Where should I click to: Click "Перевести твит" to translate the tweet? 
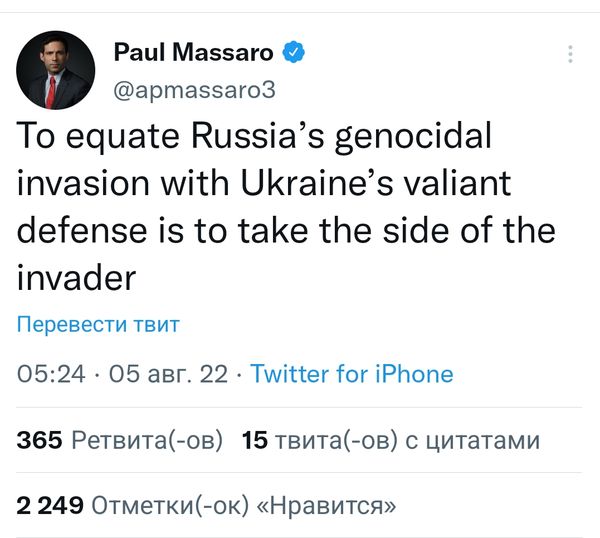point(97,325)
